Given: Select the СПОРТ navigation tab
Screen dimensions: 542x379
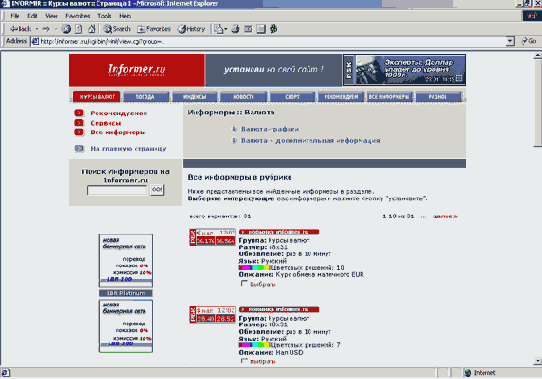Looking at the screenshot, I should [x=292, y=97].
